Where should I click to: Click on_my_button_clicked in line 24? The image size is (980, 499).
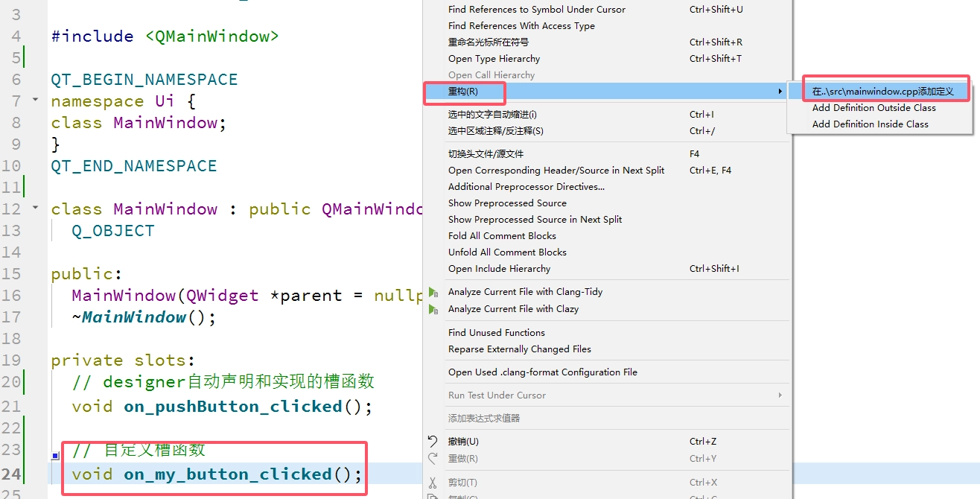tap(227, 474)
